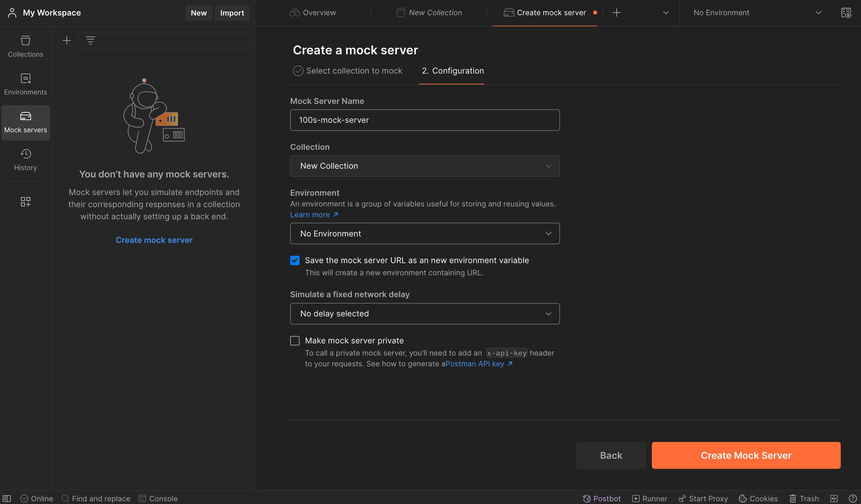
Task: Uncheck Save mock server URL checkbox
Action: 295,260
